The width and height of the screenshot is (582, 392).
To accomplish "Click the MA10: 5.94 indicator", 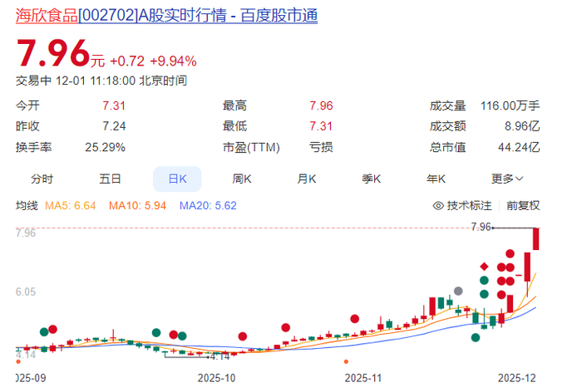I will click(x=137, y=205).
